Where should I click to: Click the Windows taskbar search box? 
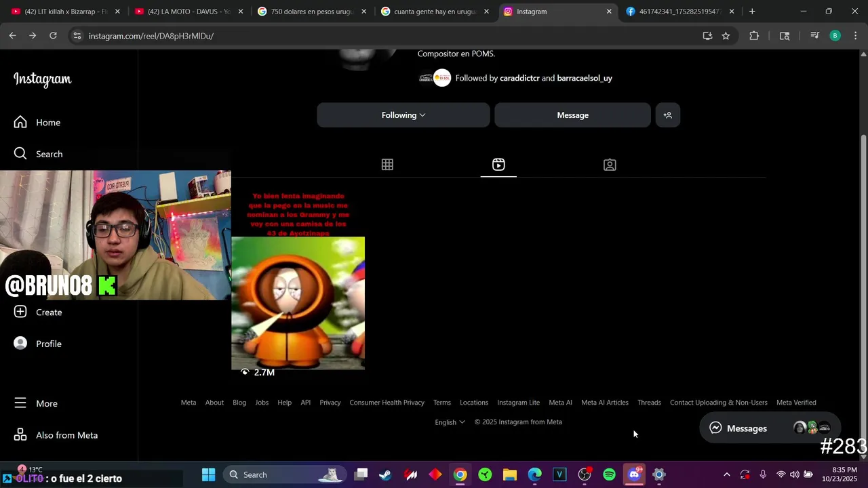[285, 474]
